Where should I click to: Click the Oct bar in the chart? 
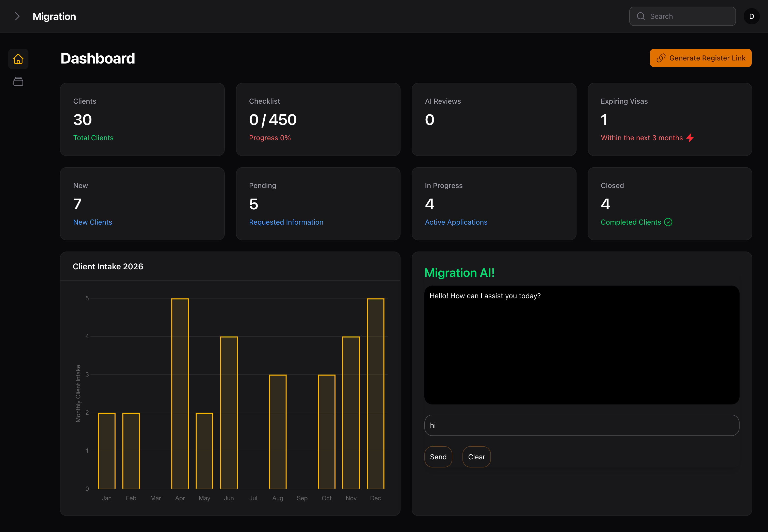coord(327,432)
